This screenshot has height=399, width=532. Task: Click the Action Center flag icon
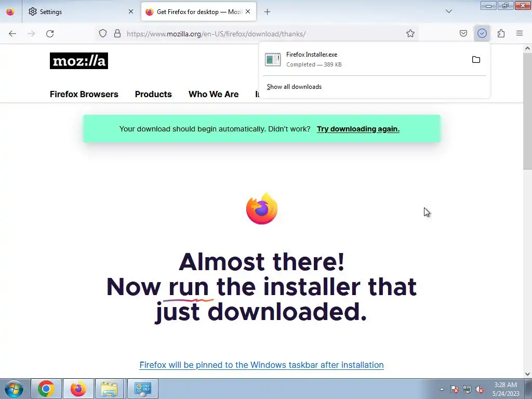455,389
